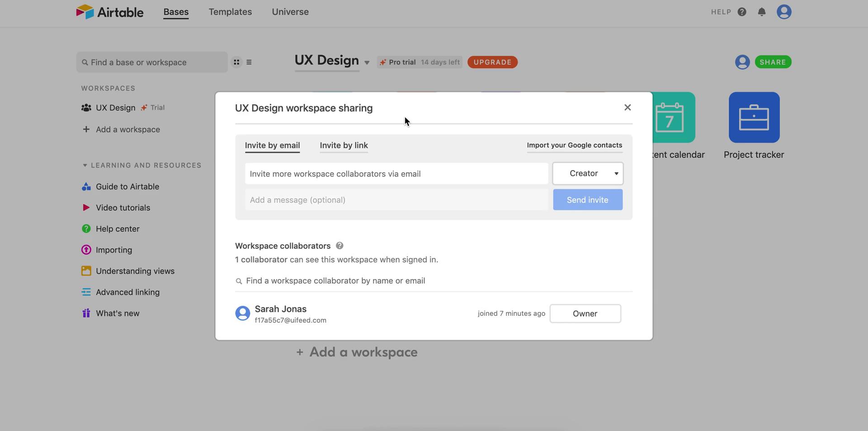Click the Advanced linking icon
The image size is (868, 431).
tap(86, 292)
